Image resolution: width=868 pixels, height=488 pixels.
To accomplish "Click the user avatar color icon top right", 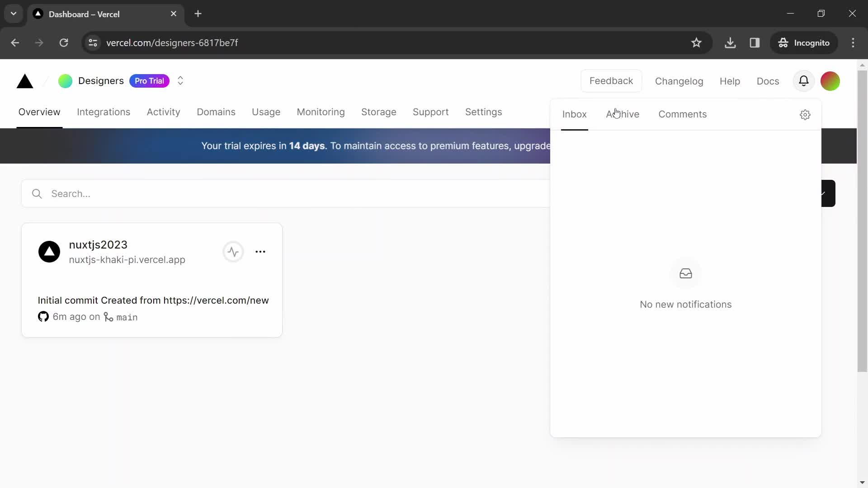I will tap(831, 81).
